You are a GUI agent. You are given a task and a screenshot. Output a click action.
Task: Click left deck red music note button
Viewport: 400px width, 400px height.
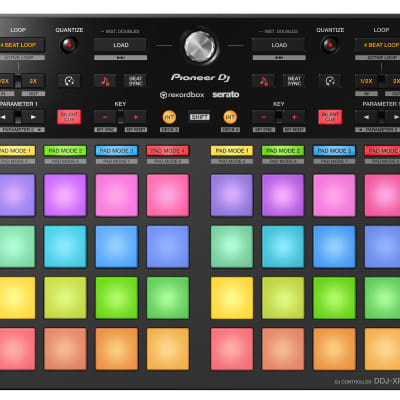105,81
